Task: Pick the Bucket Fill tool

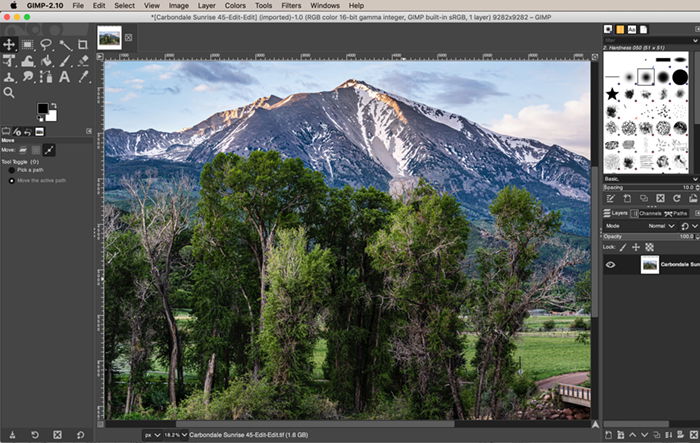Action: (46, 61)
